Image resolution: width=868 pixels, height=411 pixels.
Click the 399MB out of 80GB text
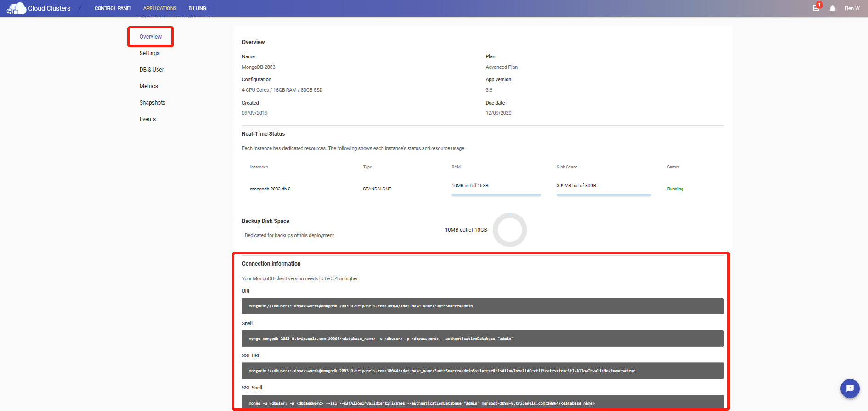pyautogui.click(x=576, y=186)
